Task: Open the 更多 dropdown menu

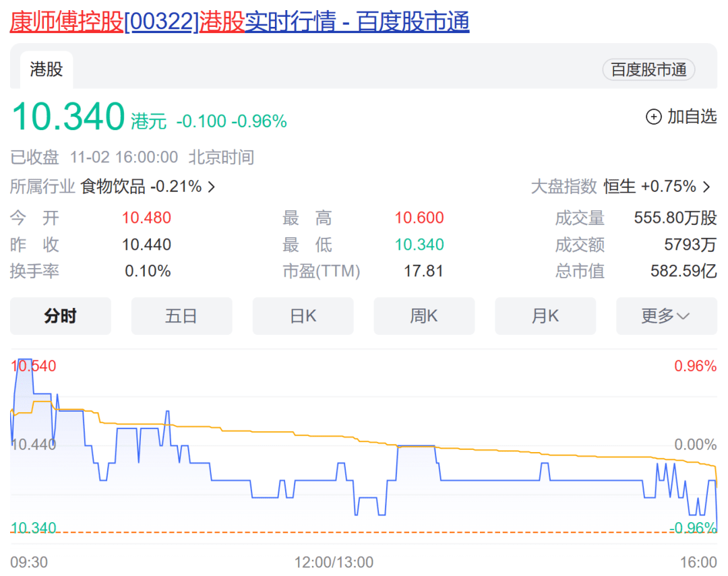Action: tap(666, 316)
